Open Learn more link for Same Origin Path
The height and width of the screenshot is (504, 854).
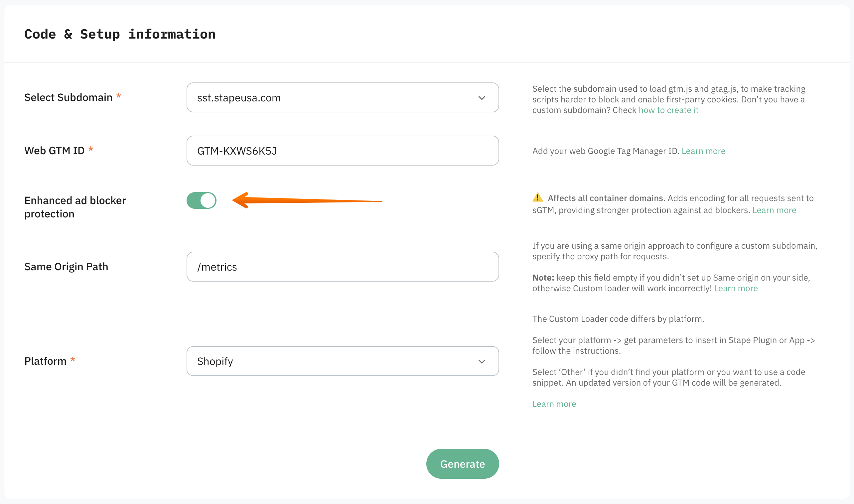coord(736,288)
